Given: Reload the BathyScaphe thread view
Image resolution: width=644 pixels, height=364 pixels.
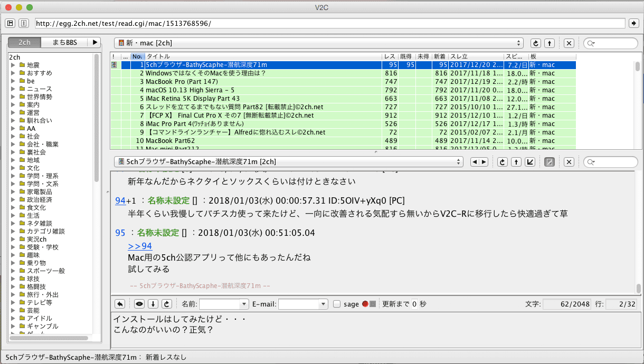Looking at the screenshot, I should 503,161.
